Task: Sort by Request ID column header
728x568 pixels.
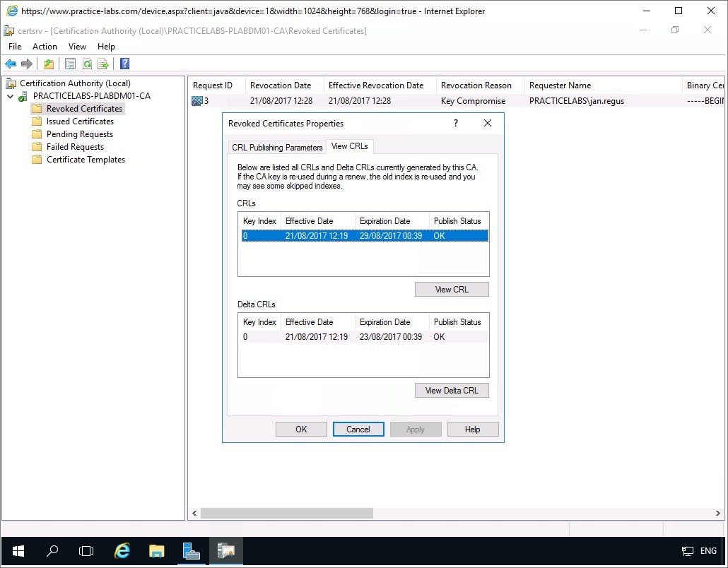Action: pos(217,85)
